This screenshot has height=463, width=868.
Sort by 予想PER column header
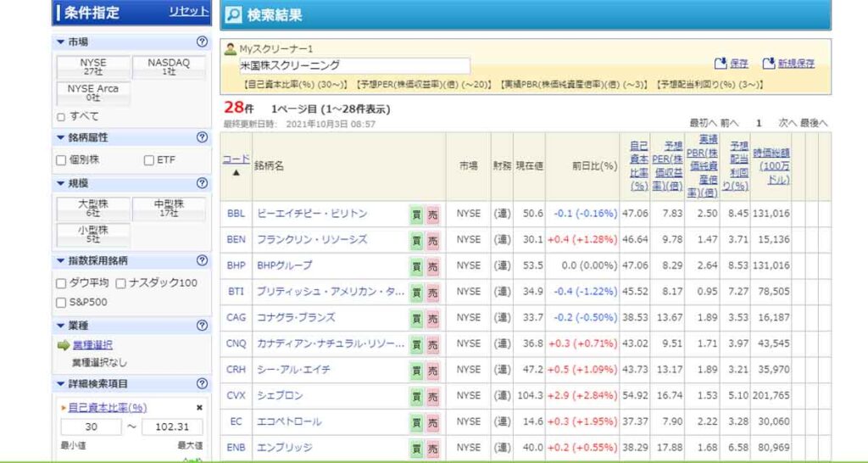pyautogui.click(x=667, y=166)
